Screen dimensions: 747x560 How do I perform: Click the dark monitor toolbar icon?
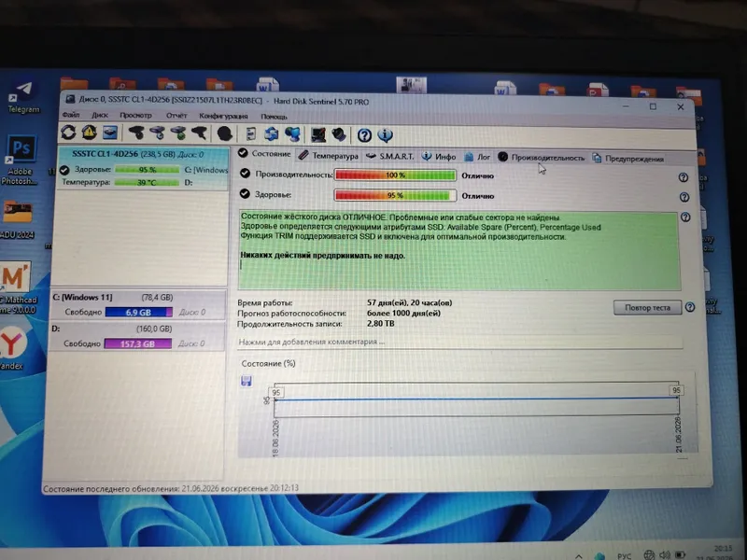click(318, 134)
